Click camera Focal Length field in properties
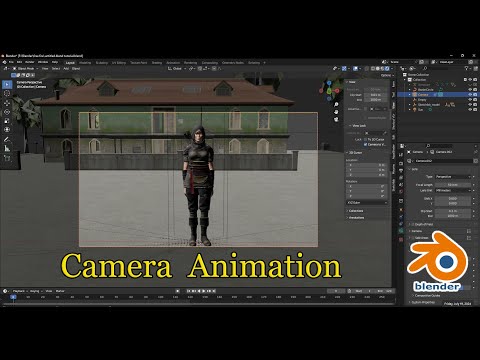The height and width of the screenshot is (360, 480). pyautogui.click(x=453, y=185)
